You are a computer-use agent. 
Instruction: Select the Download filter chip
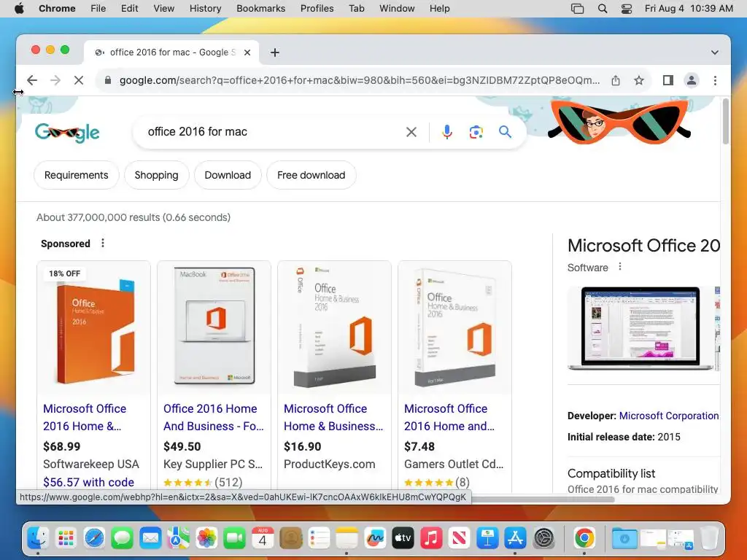pyautogui.click(x=228, y=175)
